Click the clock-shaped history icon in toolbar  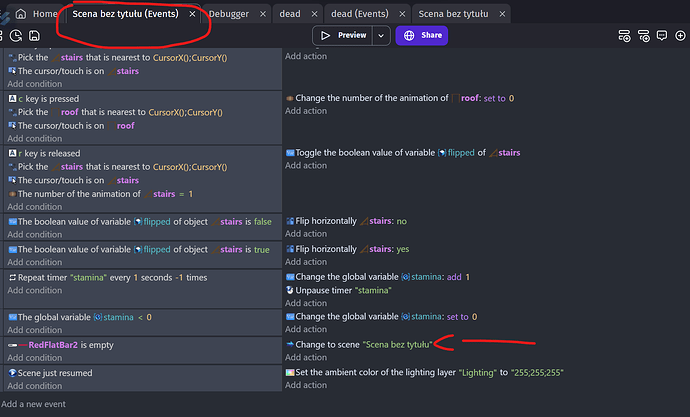[x=16, y=35]
